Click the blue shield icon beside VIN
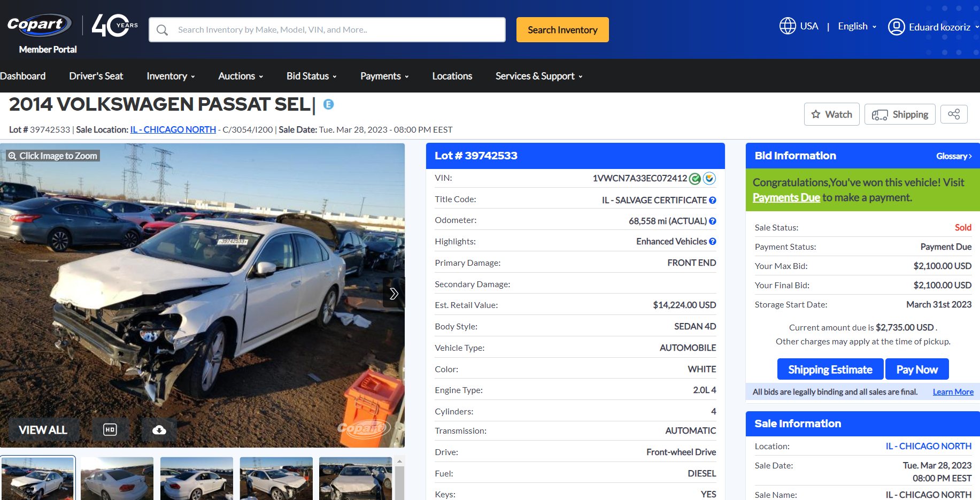This screenshot has height=500, width=980. (x=709, y=179)
